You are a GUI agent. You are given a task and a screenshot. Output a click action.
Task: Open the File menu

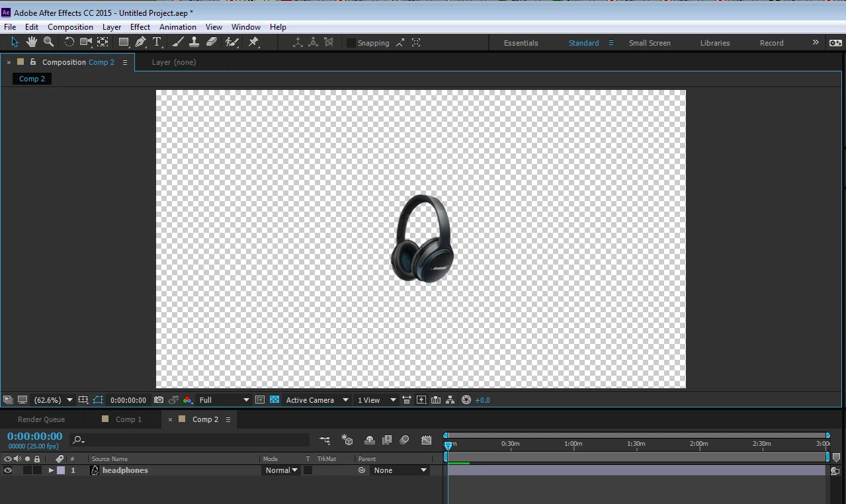[x=10, y=27]
